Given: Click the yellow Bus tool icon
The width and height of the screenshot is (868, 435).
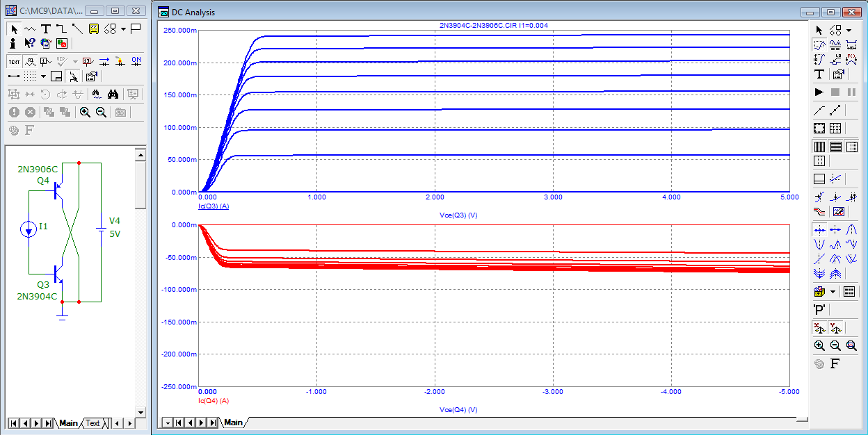Looking at the screenshot, I should 93,28.
